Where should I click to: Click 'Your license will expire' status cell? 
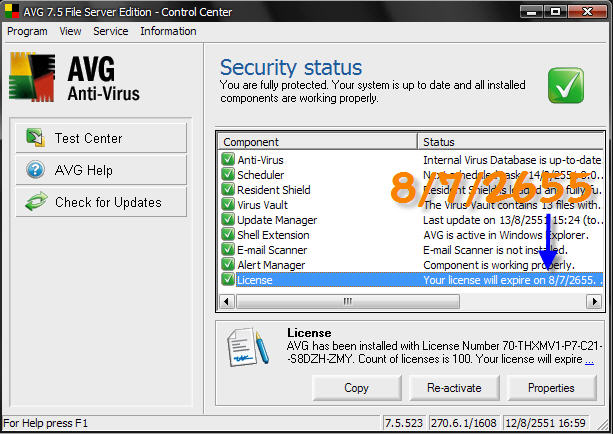pyautogui.click(x=513, y=280)
